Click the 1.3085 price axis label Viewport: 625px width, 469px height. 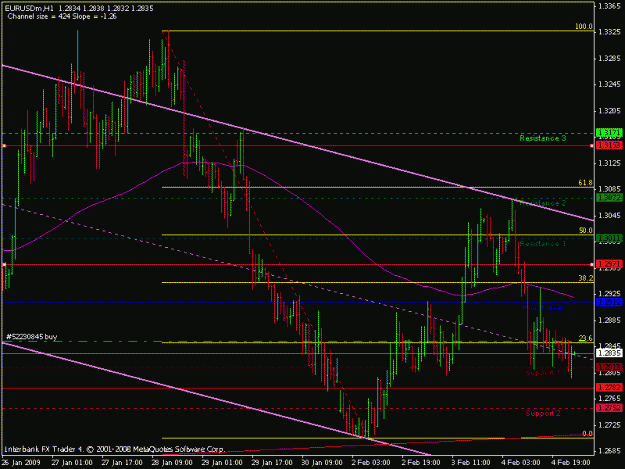[x=609, y=189]
